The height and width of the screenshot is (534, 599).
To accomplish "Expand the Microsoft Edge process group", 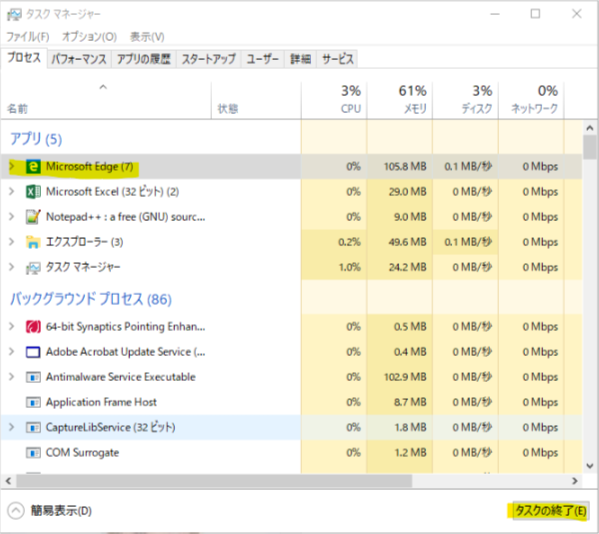I will 11,166.
